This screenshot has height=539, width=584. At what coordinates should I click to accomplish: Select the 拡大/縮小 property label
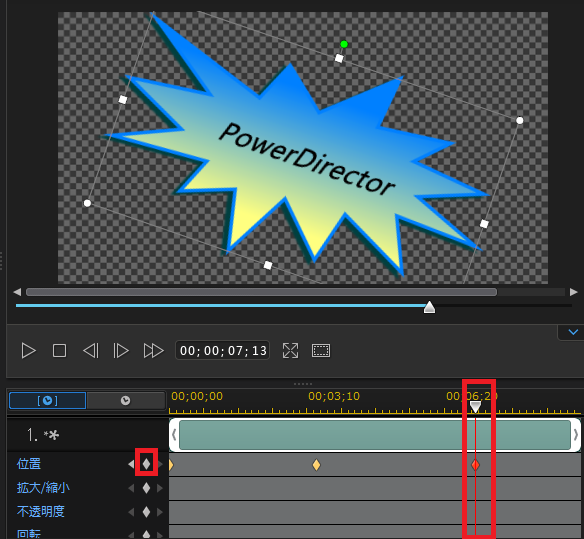tap(43, 488)
